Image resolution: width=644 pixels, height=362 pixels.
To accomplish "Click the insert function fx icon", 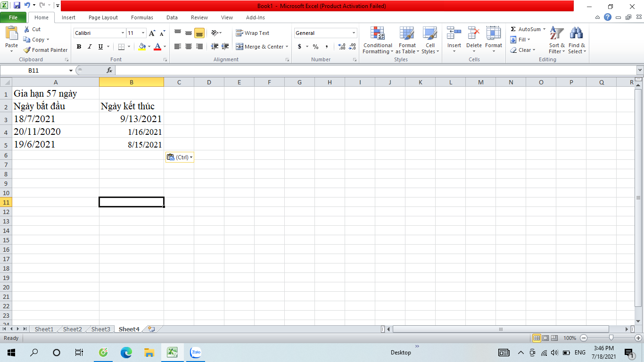I will (x=109, y=70).
